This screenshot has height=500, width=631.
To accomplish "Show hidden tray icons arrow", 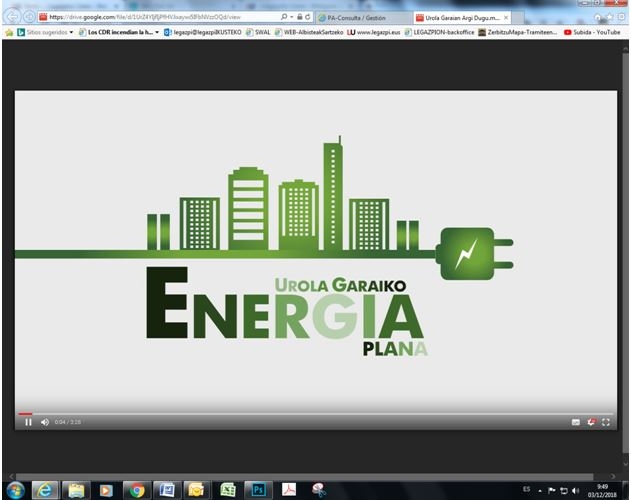I will [540, 490].
